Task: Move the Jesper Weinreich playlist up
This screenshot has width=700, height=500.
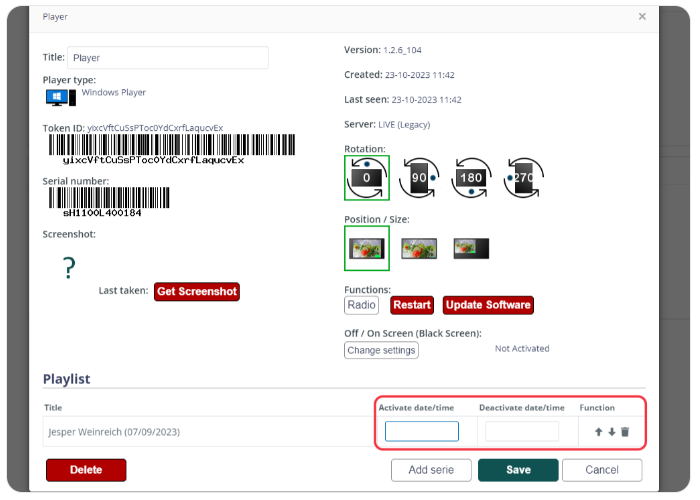Action: [598, 432]
